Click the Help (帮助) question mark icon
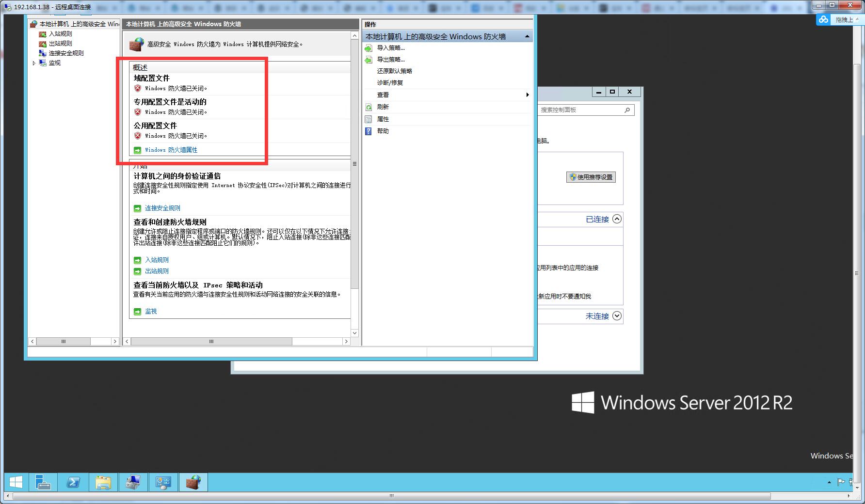Screen dimensions: 865x504 point(368,131)
